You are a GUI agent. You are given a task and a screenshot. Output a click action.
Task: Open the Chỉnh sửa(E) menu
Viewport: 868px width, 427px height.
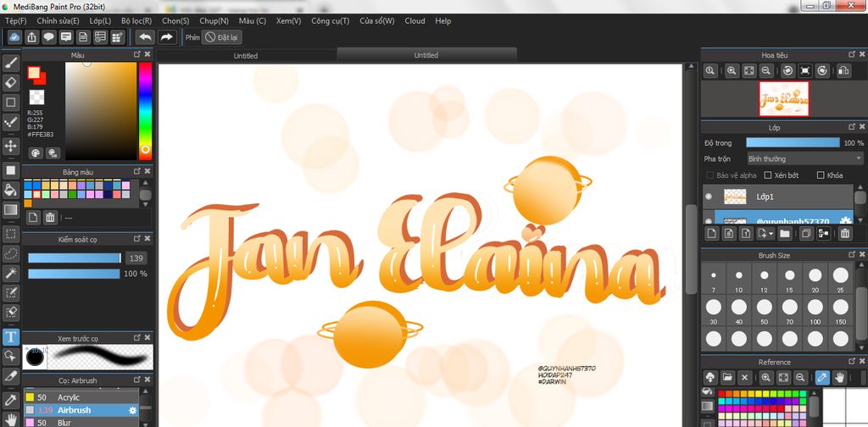point(58,21)
